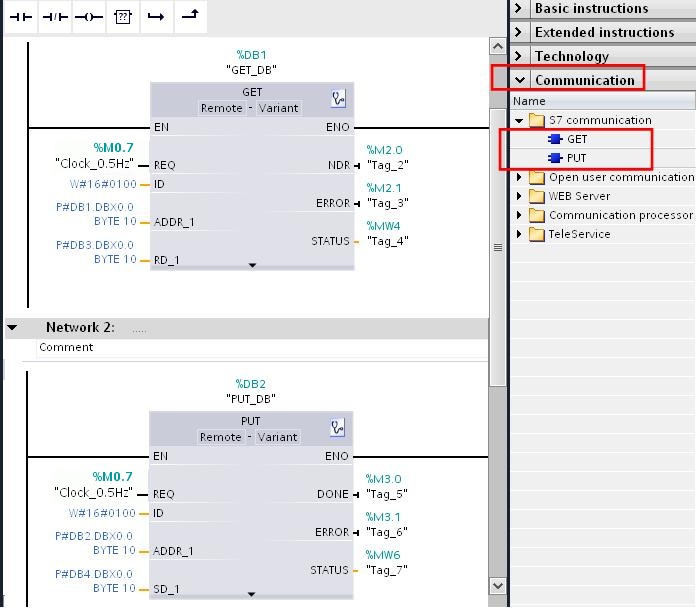The image size is (696, 608).
Task: Select the PUT instruction in S7 communication
Action: tap(576, 158)
